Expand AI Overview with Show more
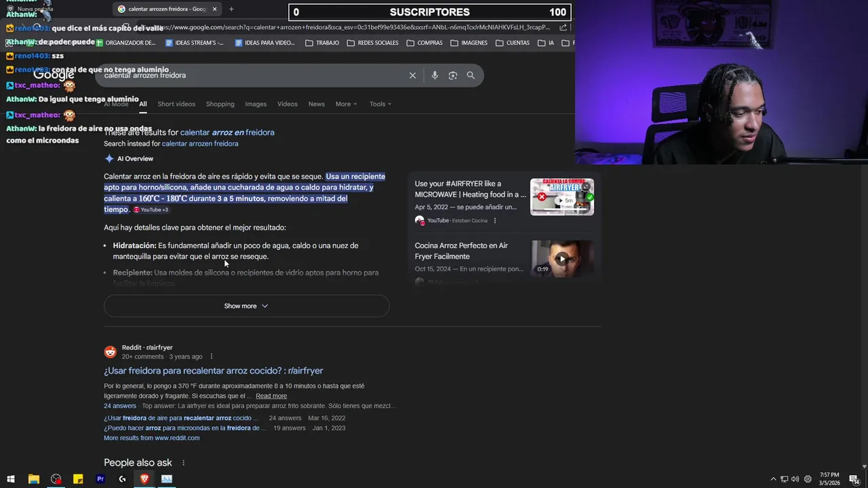868x488 pixels. click(246, 306)
